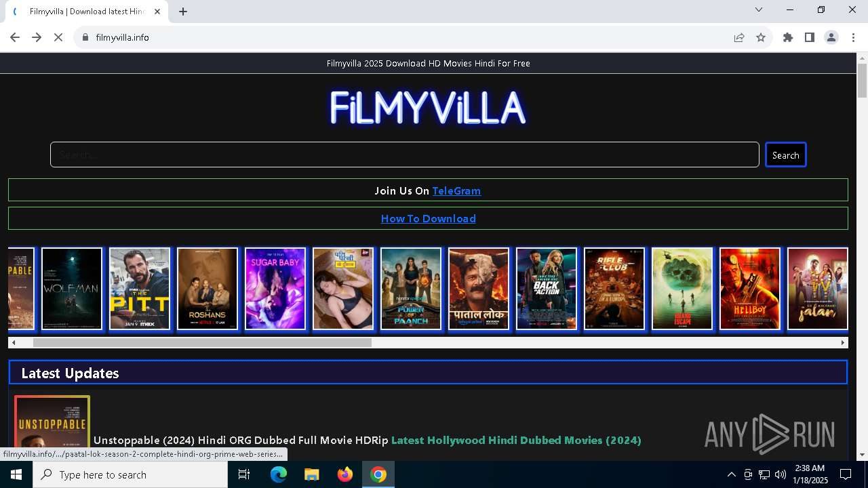Open the Hellboy poster
This screenshot has width=868, height=488.
click(750, 289)
